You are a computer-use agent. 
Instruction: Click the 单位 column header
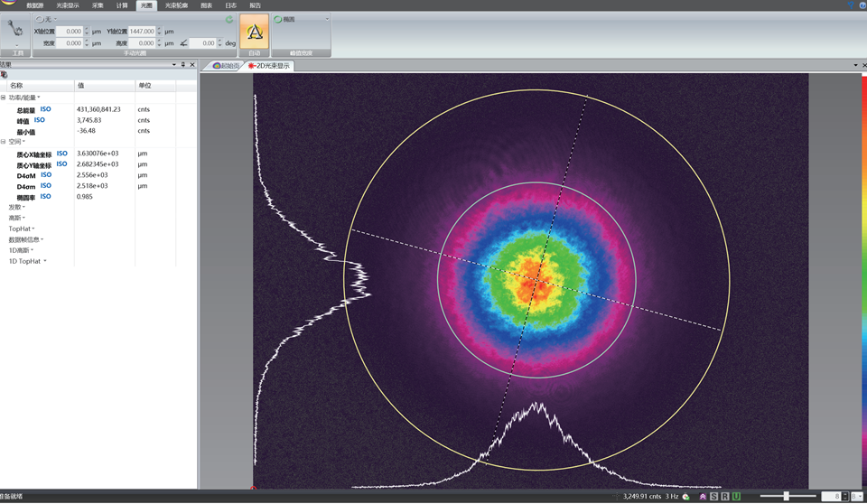[155, 86]
